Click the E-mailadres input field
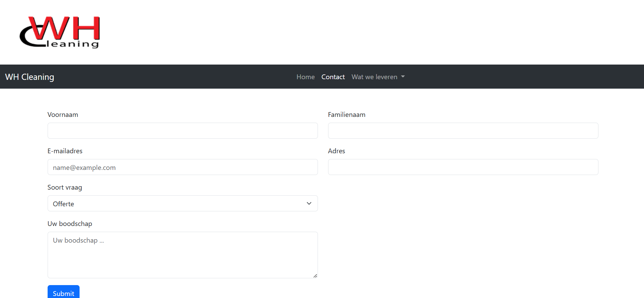644x298 pixels. tap(183, 167)
